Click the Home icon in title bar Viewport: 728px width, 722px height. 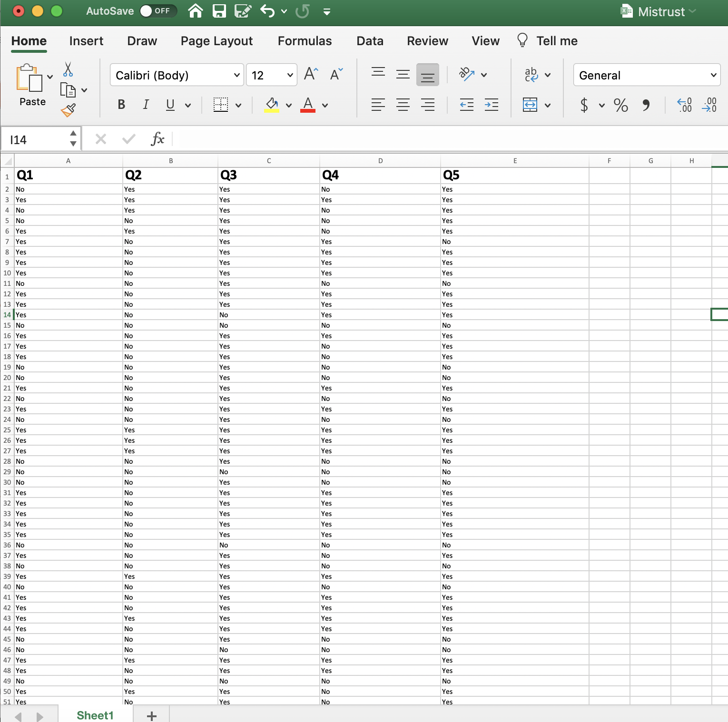point(196,11)
